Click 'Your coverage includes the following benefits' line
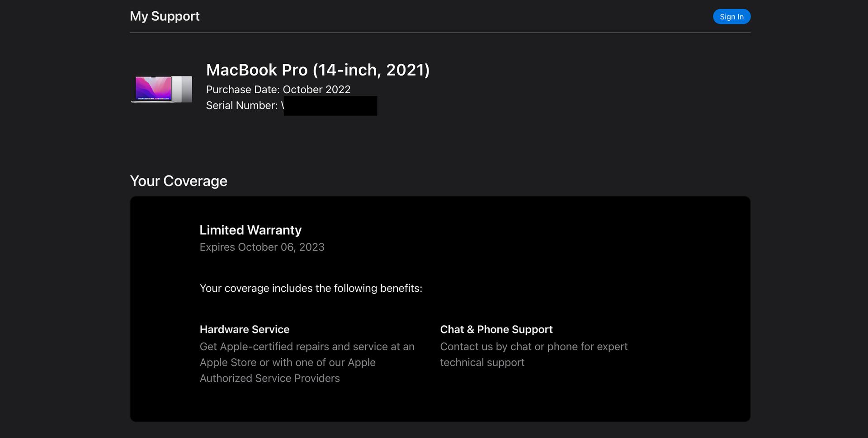868x438 pixels. point(311,288)
